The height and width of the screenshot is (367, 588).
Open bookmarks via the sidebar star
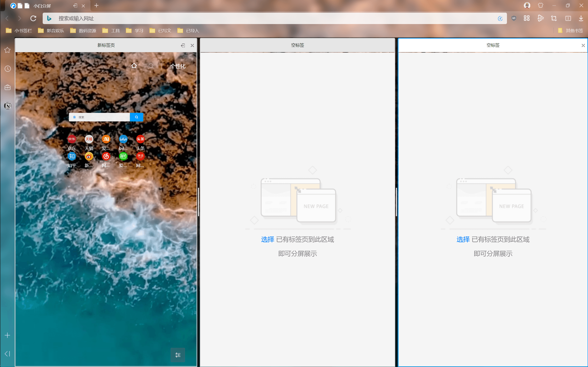(7, 50)
